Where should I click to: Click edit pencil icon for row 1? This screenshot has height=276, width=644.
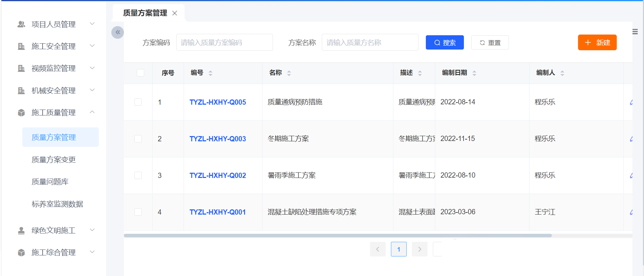tap(631, 102)
